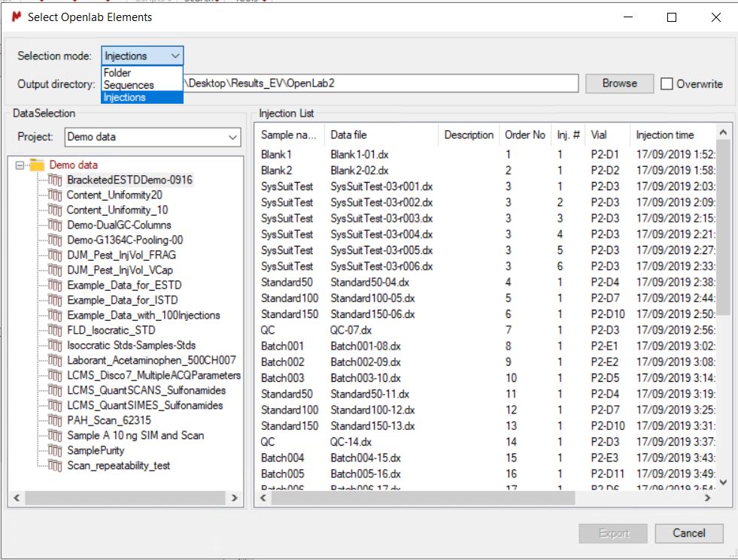738x560 pixels.
Task: Click the sequence icon beside Content_Uniformity20
Action: coord(55,195)
